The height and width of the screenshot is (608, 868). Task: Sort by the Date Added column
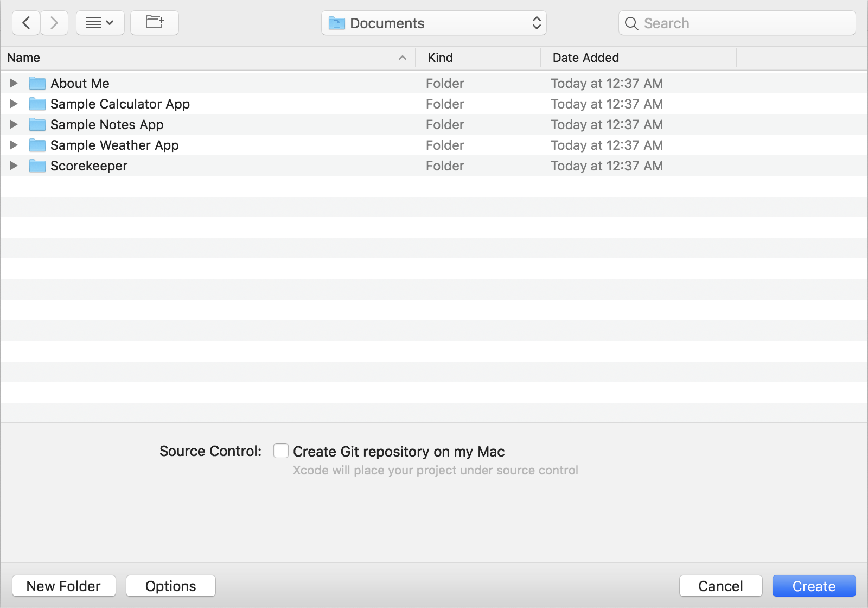click(x=639, y=58)
